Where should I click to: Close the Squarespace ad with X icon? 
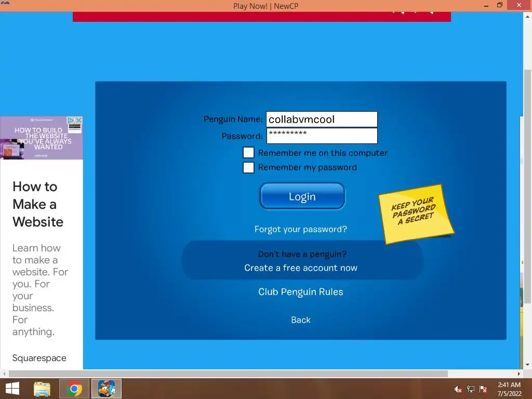coord(79,120)
